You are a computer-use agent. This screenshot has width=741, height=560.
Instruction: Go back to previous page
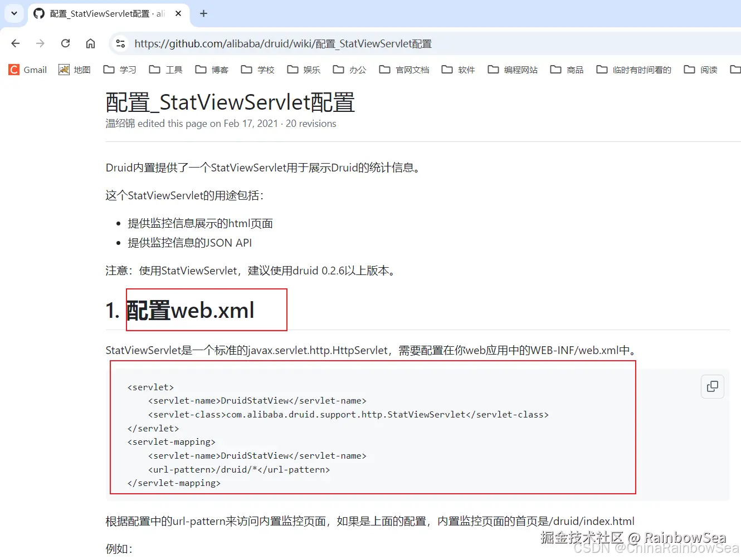[x=16, y=43]
